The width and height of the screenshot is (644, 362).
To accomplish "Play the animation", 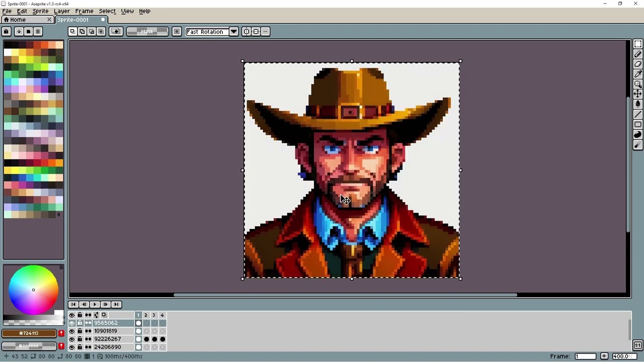I will tap(95, 304).
